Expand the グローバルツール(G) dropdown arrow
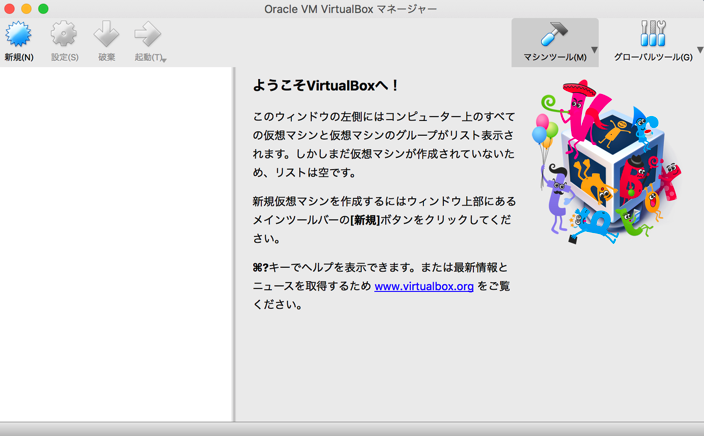This screenshot has width=706, height=436. [700, 50]
